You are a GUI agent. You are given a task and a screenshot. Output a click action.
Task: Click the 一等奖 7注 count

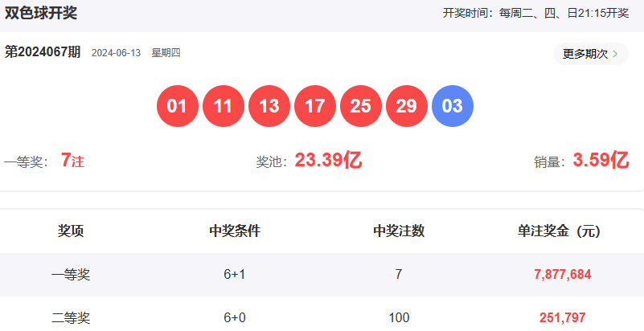(72, 161)
